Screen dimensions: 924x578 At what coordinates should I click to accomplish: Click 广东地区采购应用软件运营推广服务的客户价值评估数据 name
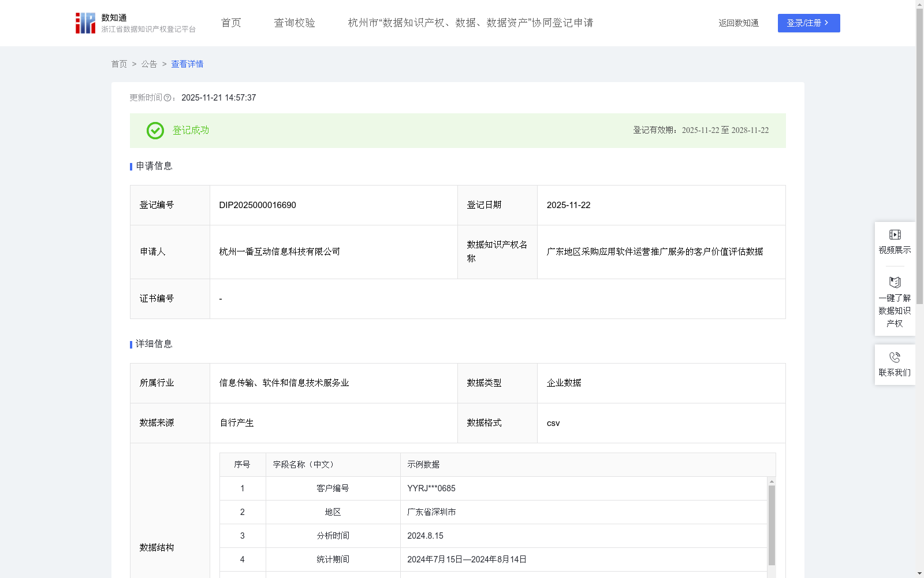pyautogui.click(x=655, y=252)
